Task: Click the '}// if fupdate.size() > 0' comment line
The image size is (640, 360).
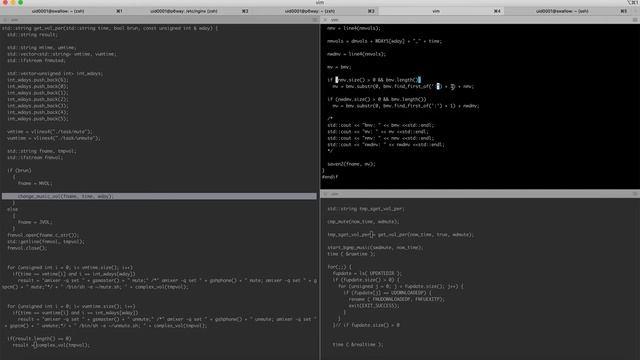Action: pyautogui.click(x=366, y=325)
